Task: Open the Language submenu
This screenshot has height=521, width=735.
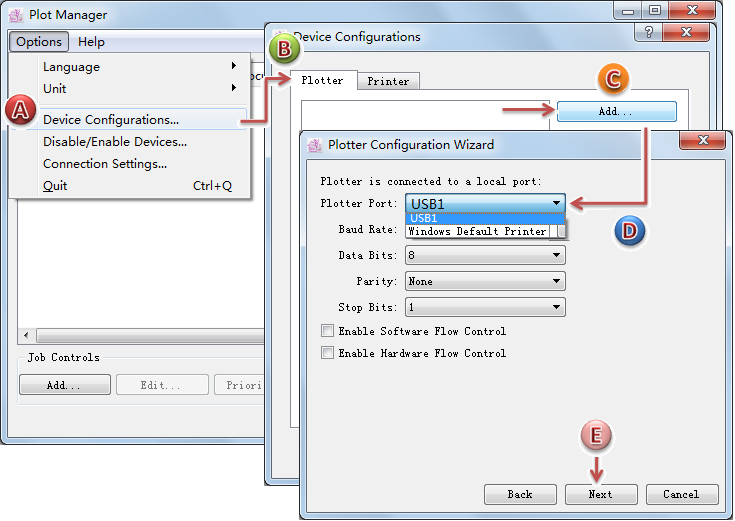Action: (x=71, y=67)
